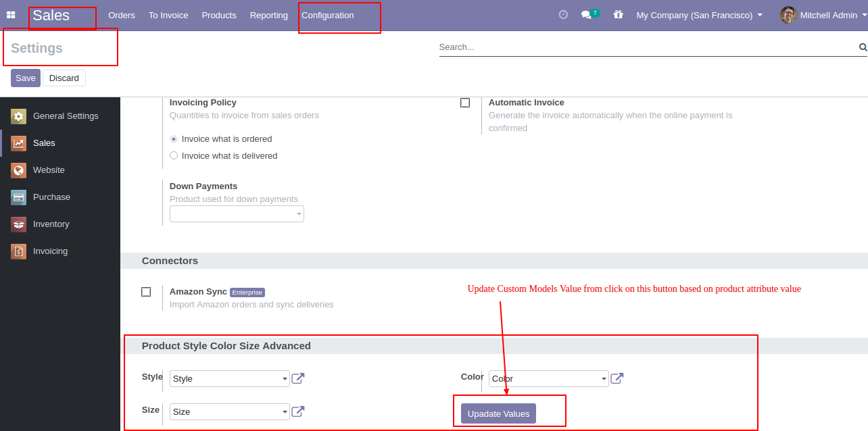Open the Products menu
868x431 pixels.
[x=219, y=15]
